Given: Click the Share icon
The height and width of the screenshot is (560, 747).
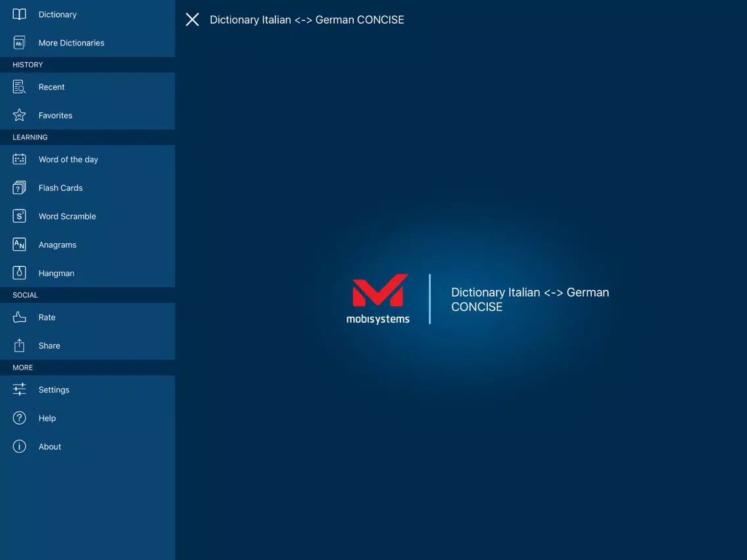Looking at the screenshot, I should (19, 345).
